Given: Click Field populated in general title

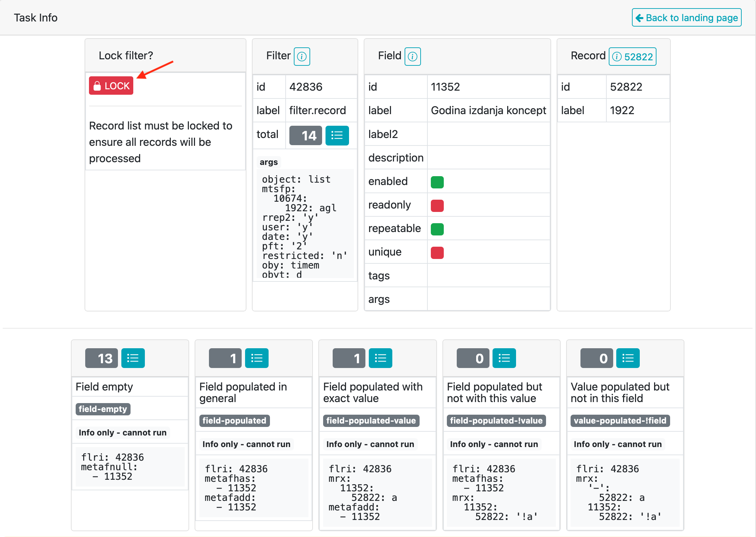Looking at the screenshot, I should click(243, 393).
